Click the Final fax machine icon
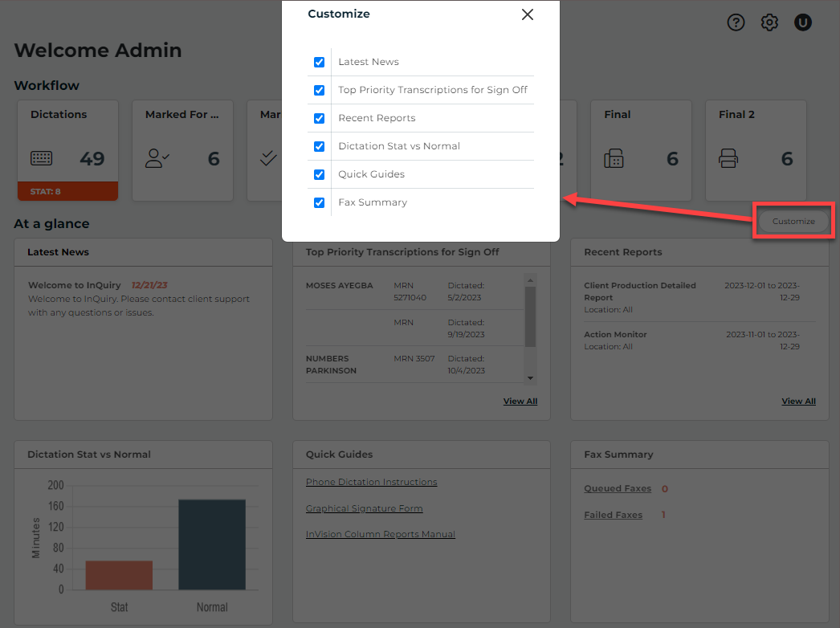This screenshot has width=840, height=628. [x=614, y=159]
